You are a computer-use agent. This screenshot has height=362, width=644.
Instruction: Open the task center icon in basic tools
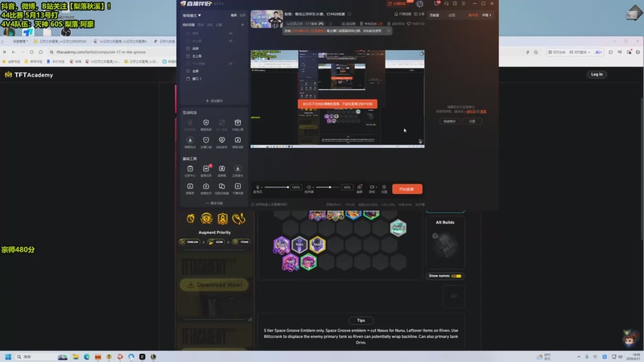coord(190,171)
